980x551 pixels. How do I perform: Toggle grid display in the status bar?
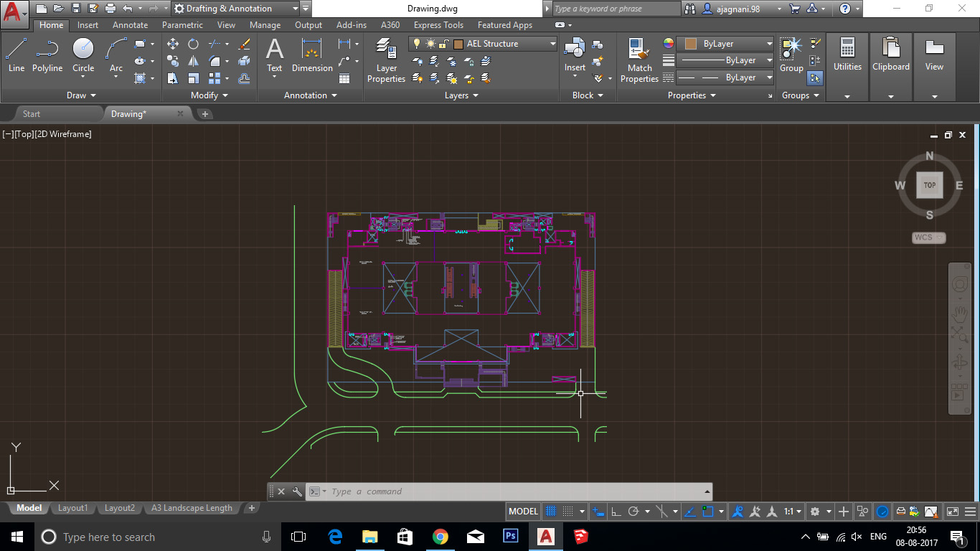point(551,511)
